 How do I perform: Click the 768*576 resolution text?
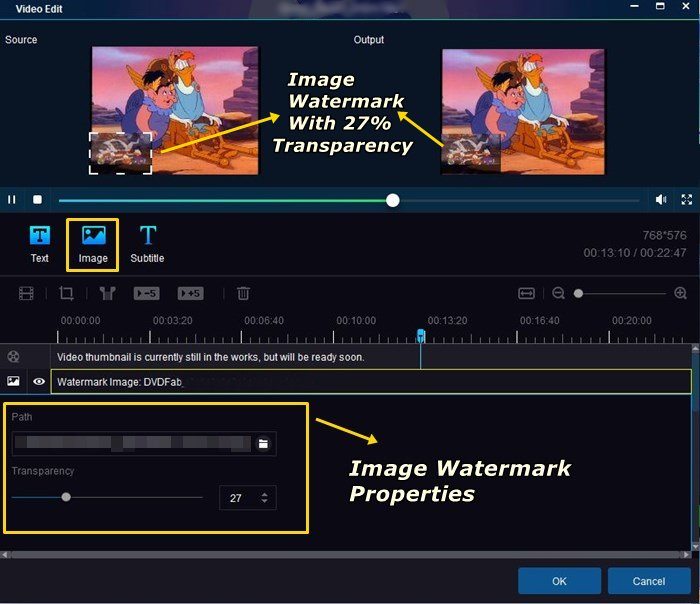coord(664,235)
